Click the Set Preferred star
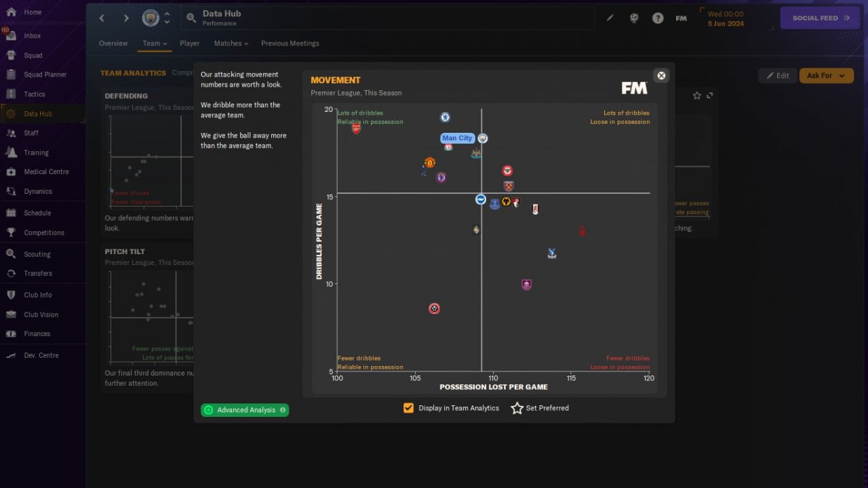 pyautogui.click(x=517, y=408)
